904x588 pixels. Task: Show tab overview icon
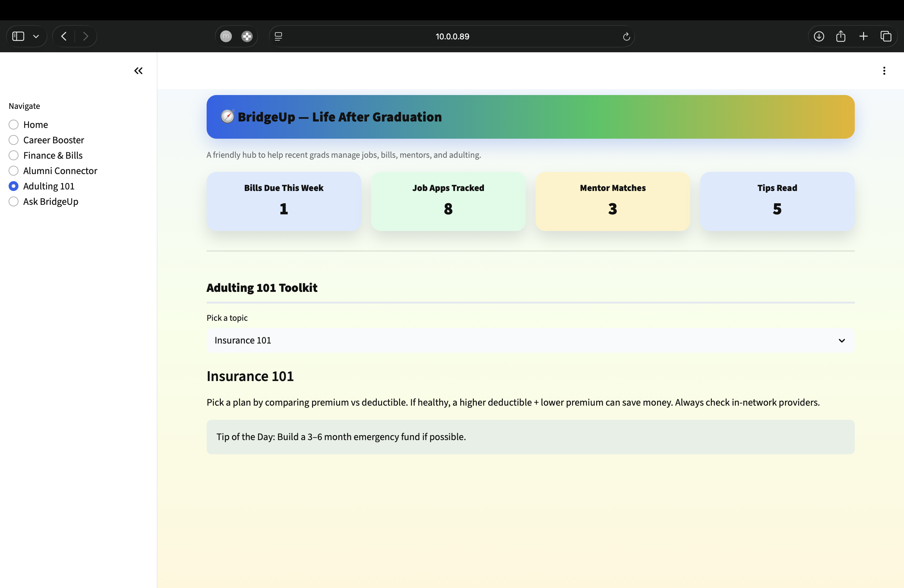coord(886,37)
